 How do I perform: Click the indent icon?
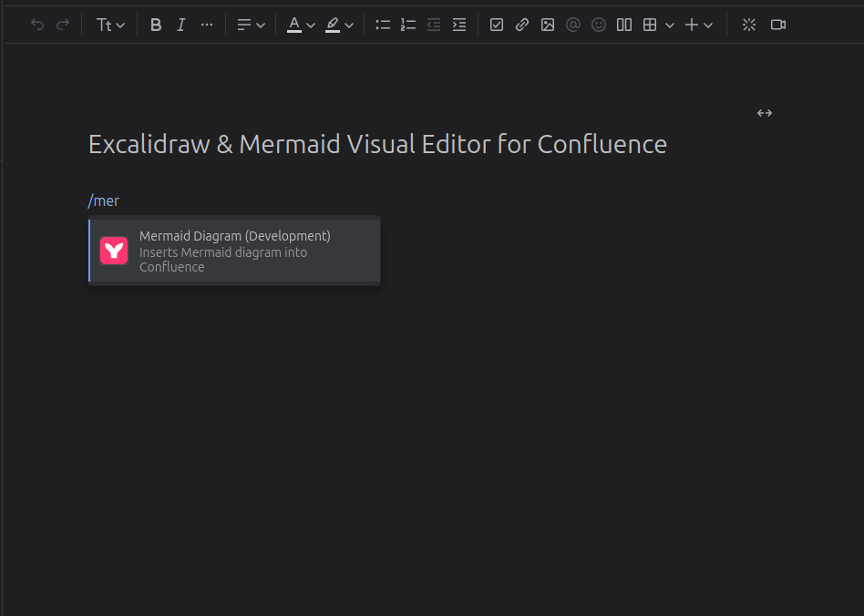click(x=459, y=25)
